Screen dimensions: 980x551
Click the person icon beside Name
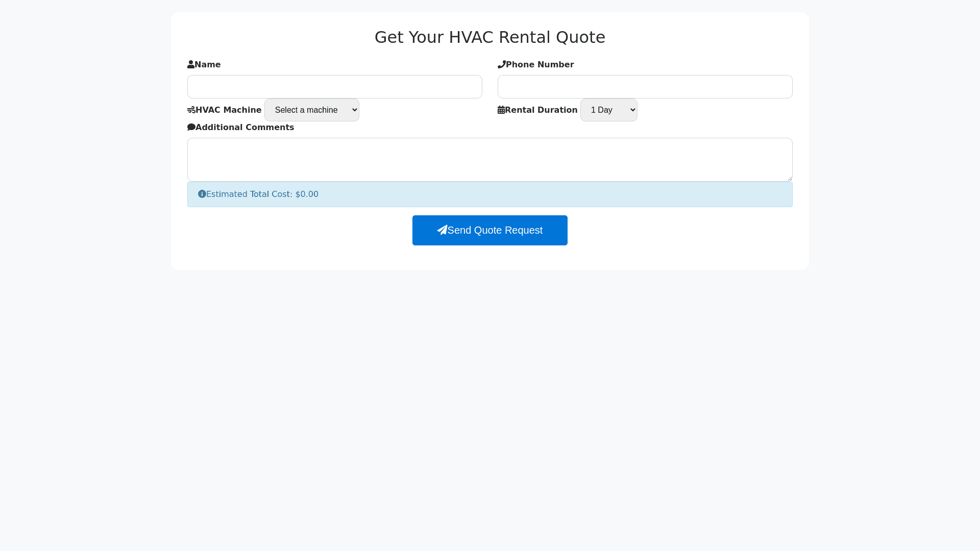(191, 65)
